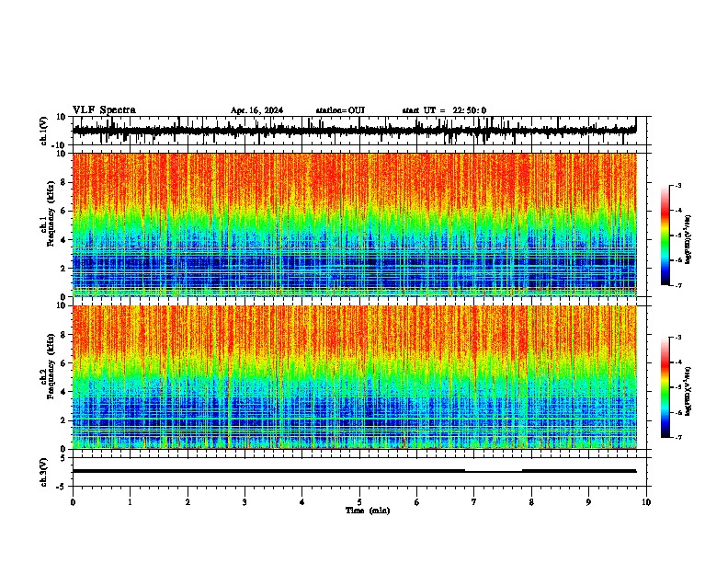
Task: Click the "Time (min)" axis label
Action: [x=368, y=511]
